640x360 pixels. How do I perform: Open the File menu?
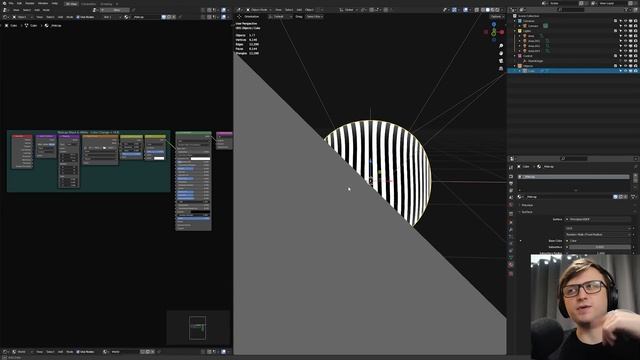point(11,3)
